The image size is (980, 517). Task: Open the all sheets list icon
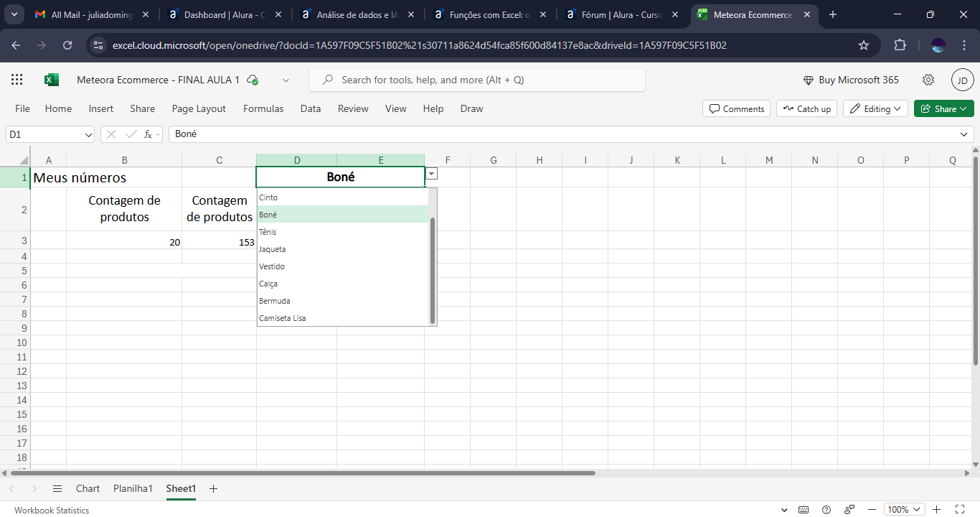(x=57, y=488)
